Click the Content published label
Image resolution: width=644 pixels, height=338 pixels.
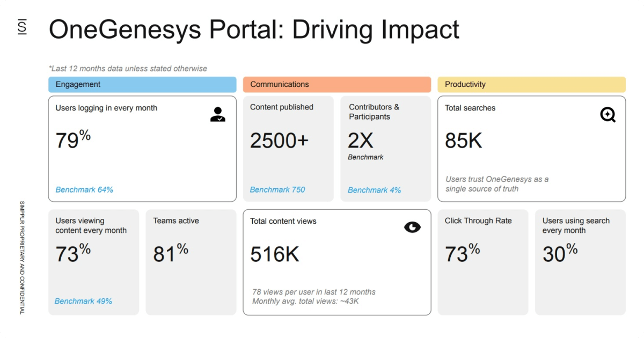[282, 107]
